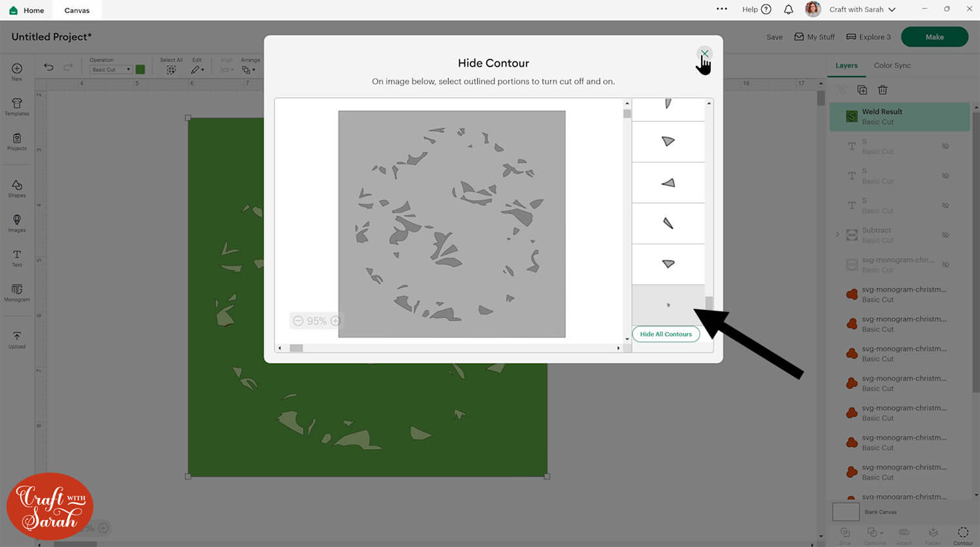Open the Shapes tool

(x=17, y=189)
